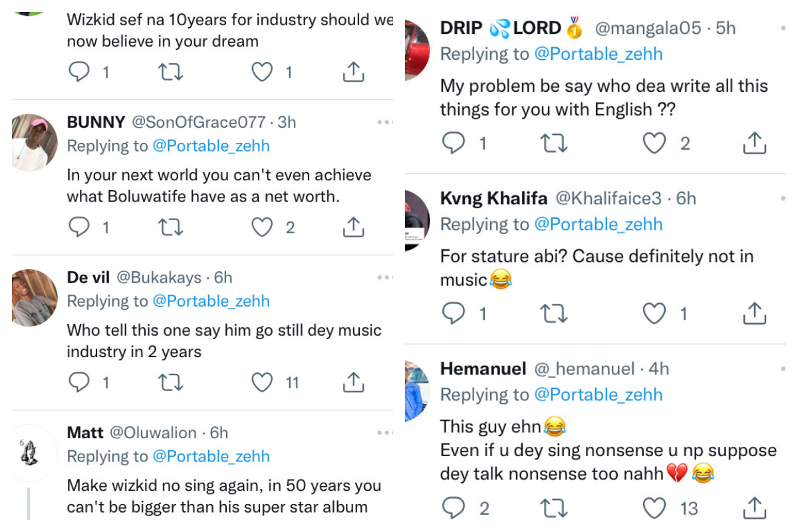Retweet Kvng Khalifa's stature tweet

coord(554,313)
